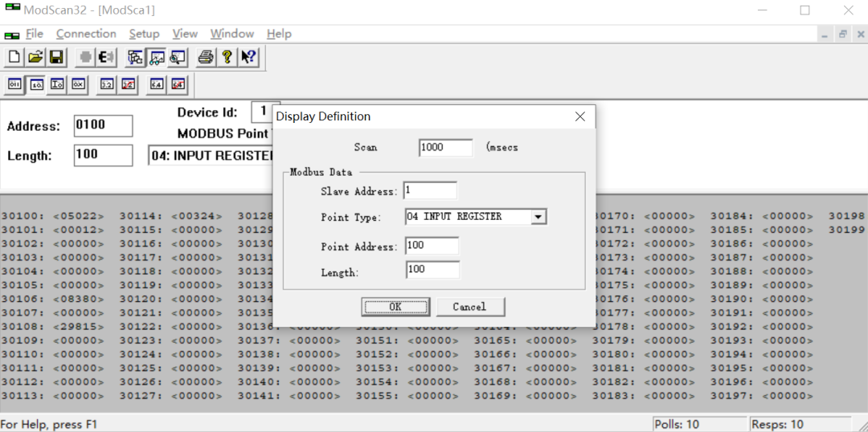The height and width of the screenshot is (432, 868).
Task: Select 32-bit floating point format icon
Action: pos(107,84)
